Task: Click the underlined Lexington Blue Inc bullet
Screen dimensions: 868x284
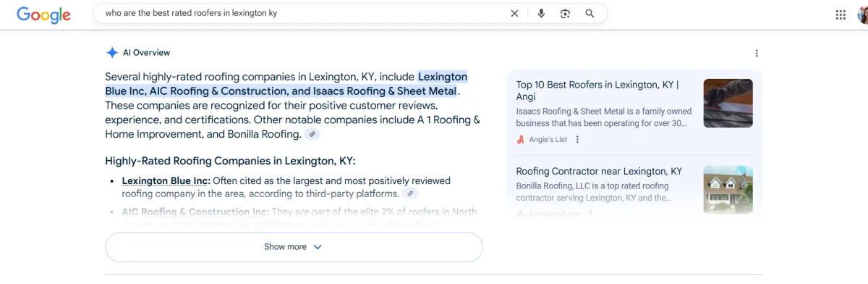Action: pos(166,181)
